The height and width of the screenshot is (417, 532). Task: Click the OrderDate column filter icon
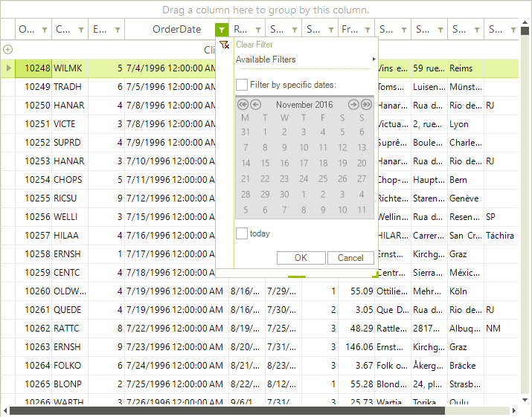[222, 30]
